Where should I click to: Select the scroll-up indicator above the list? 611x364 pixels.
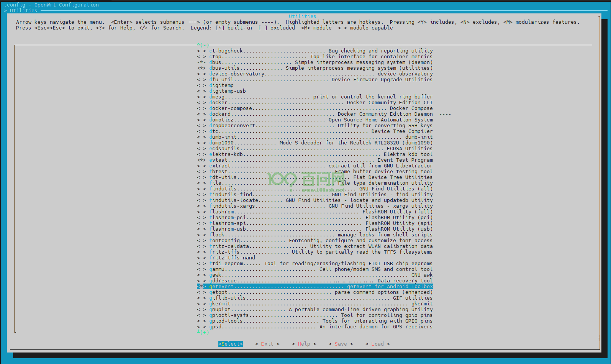[x=203, y=45]
